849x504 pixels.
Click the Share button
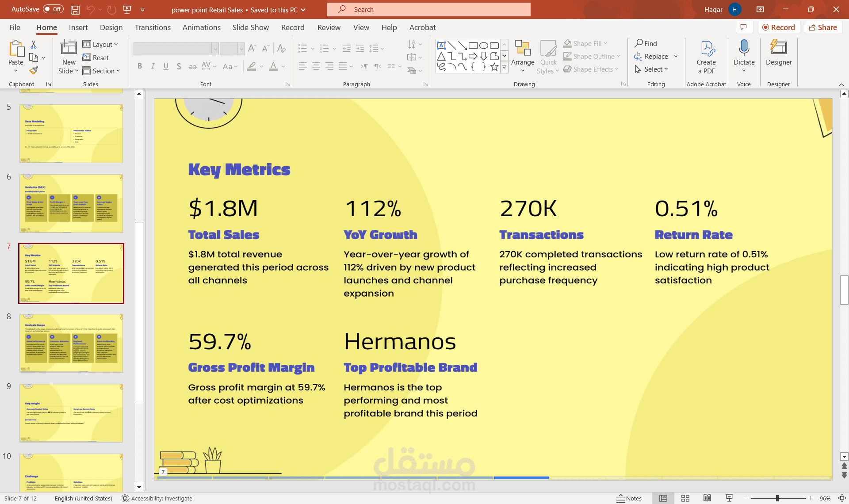823,27
